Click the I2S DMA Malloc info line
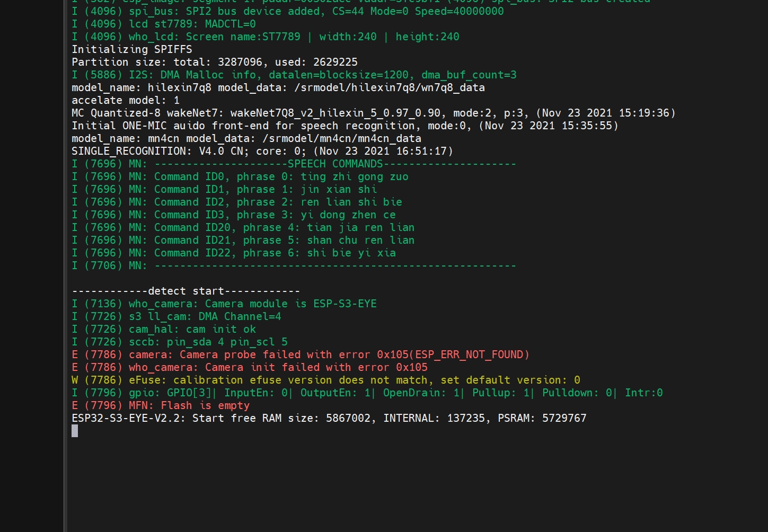This screenshot has height=532, width=768. click(294, 75)
